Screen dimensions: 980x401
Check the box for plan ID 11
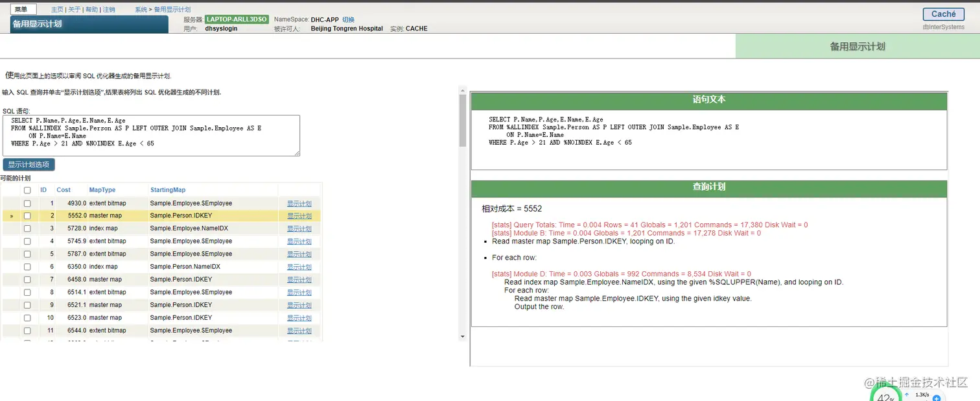[x=27, y=330]
